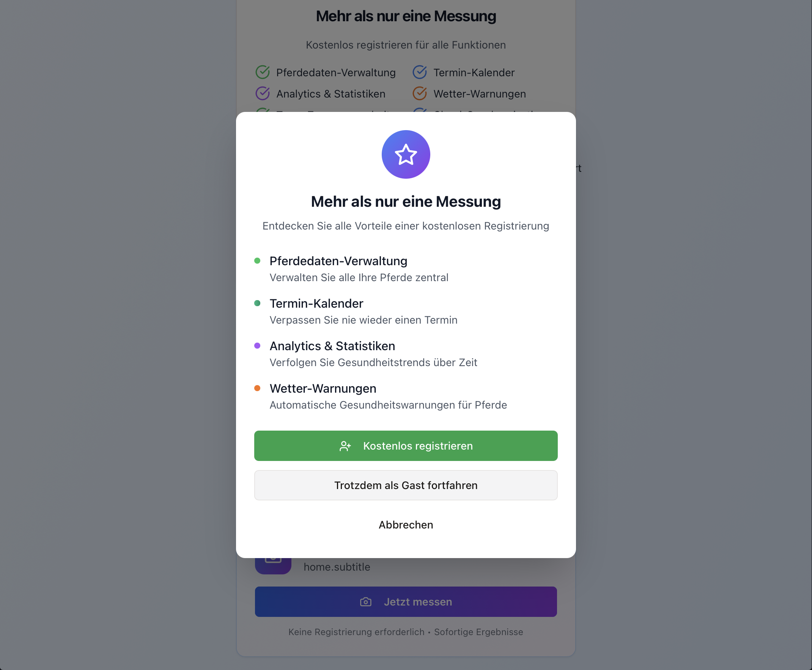This screenshot has height=670, width=812.
Task: Dismiss the dialog with Abbrechen
Action: (x=406, y=525)
